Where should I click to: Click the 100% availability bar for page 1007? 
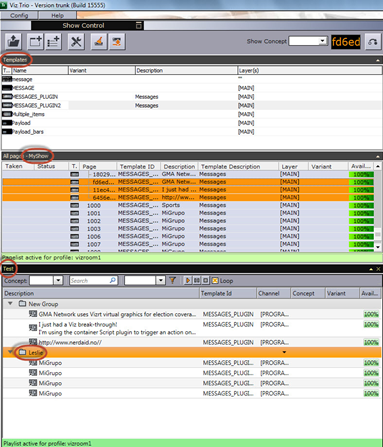(361, 244)
